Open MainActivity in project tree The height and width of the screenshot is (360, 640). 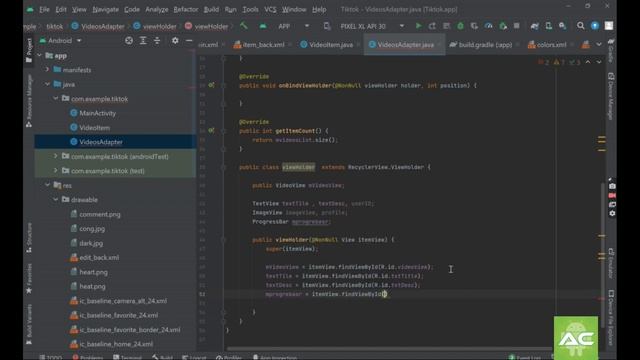[98, 113]
